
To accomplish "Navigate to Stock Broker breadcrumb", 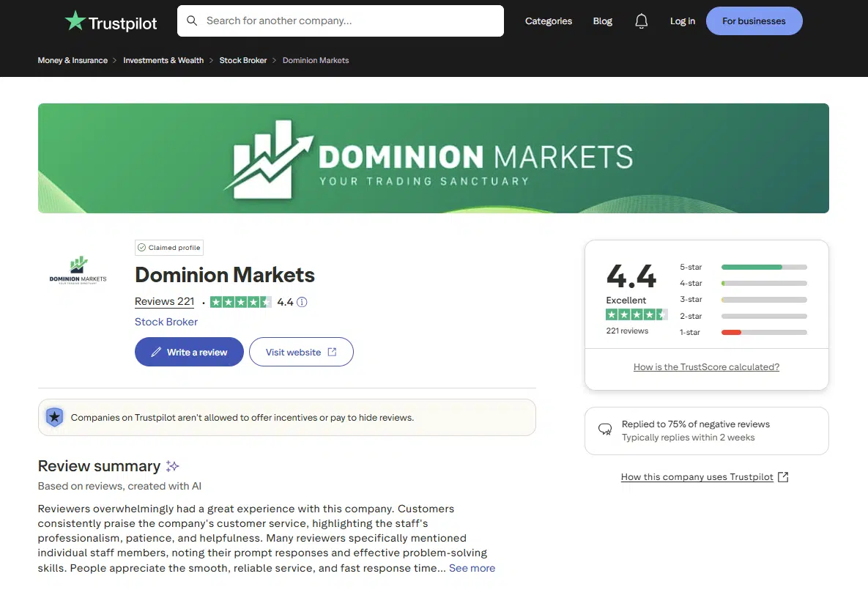I will pos(243,61).
